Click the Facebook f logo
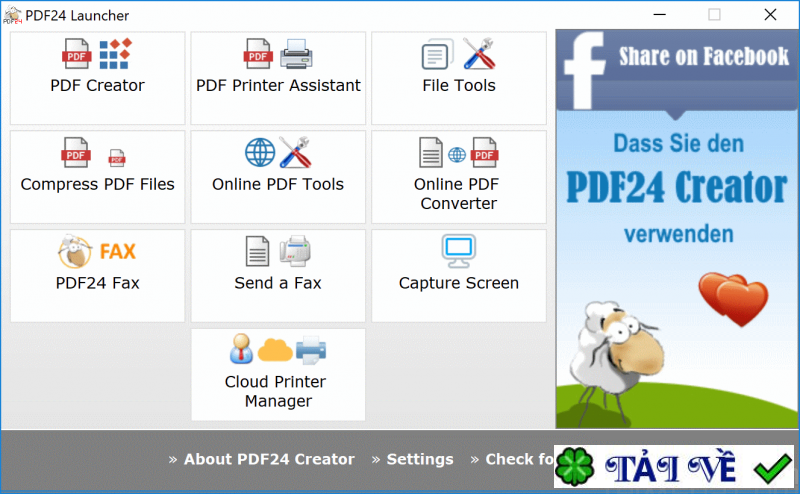This screenshot has height=494, width=800. [x=585, y=70]
